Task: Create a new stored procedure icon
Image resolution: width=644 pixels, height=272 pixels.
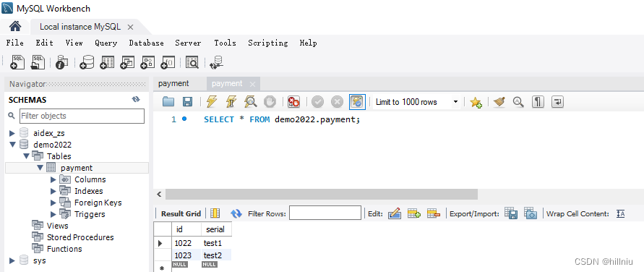Action: coord(148,61)
